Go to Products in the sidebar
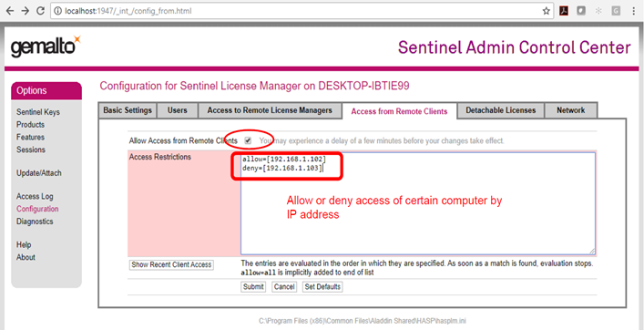Viewport: 644px width, 330px height. pos(30,125)
